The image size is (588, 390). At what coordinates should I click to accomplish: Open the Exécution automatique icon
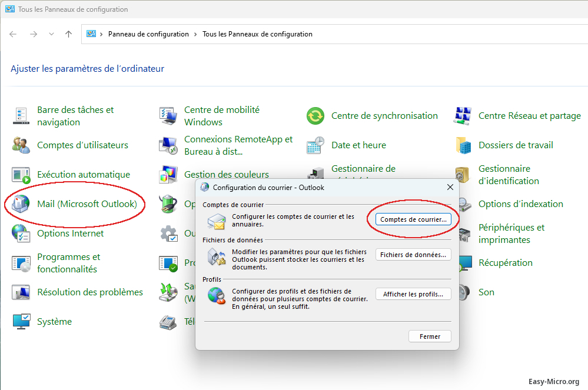click(21, 175)
